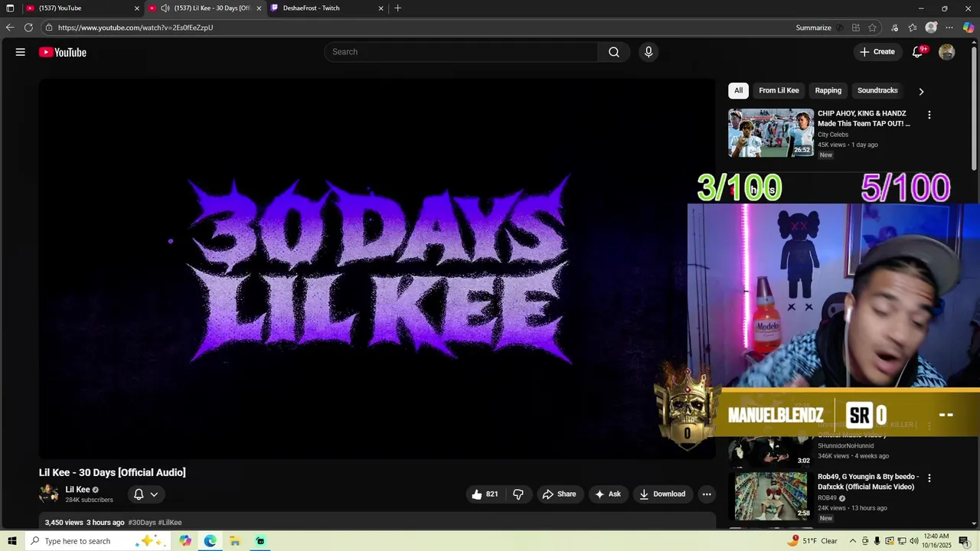Like the video with thumbs up
This screenshot has width=980, height=551.
point(485,494)
